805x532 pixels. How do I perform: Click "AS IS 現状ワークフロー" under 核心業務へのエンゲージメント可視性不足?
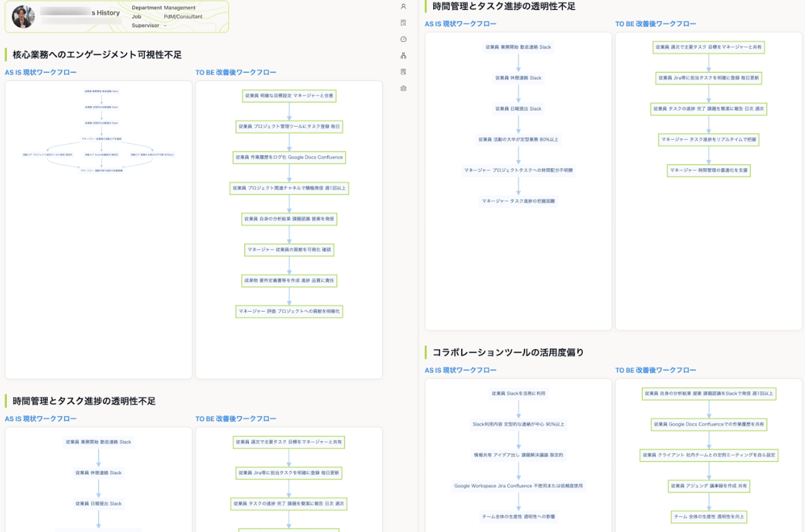[41, 73]
